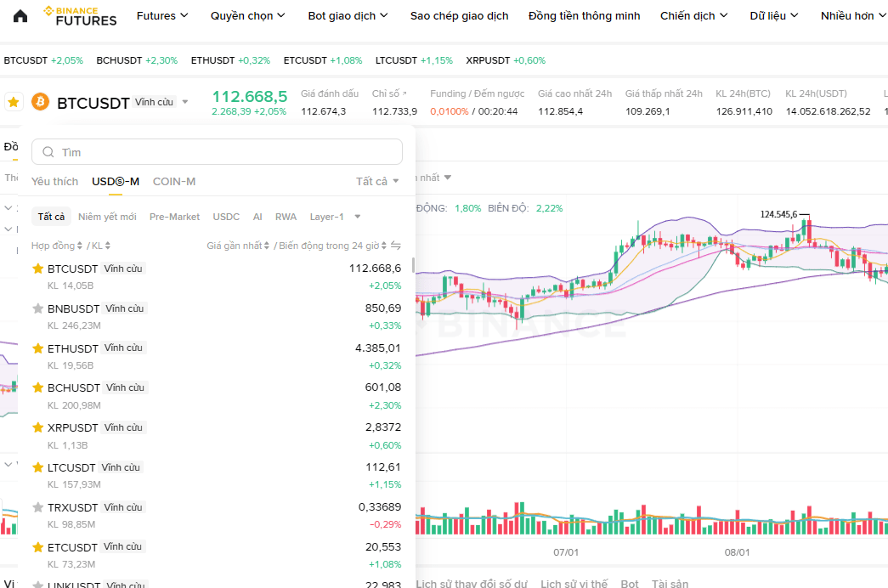Unfavorite ETHUSDT with its star
This screenshot has width=888, height=588.
[x=38, y=348]
